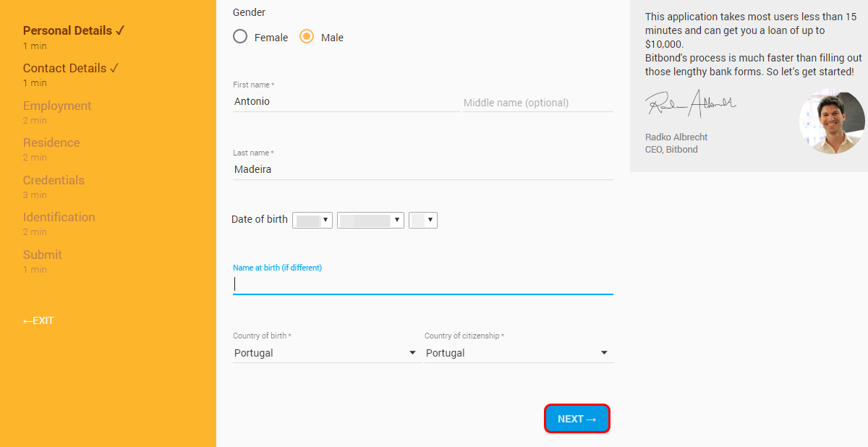Viewport: 868px width, 447px height.
Task: Open the birth day dropdown
Action: pyautogui.click(x=312, y=220)
